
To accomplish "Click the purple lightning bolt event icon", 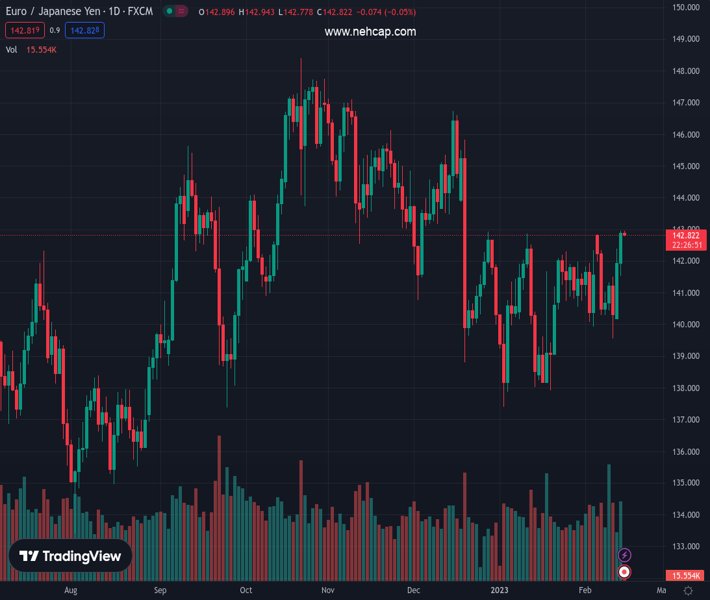I will [625, 555].
